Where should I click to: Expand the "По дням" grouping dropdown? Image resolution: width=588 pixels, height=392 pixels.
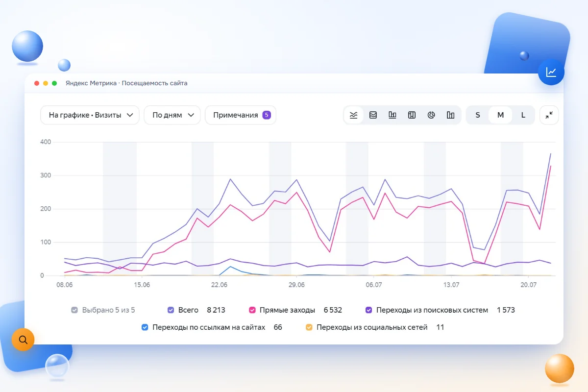[x=172, y=115]
